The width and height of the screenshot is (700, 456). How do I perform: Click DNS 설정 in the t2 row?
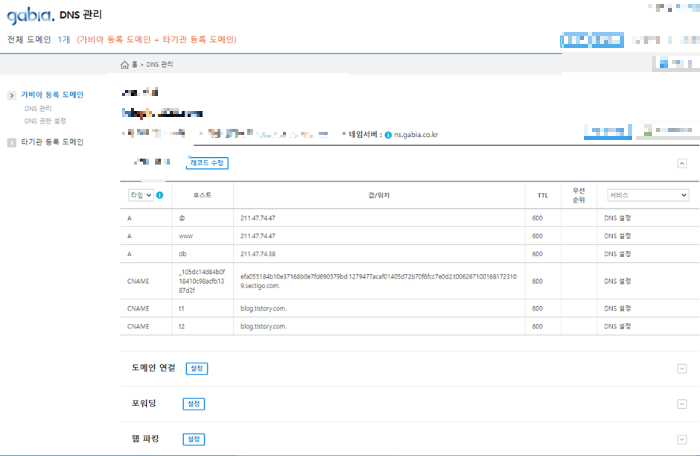[617, 326]
